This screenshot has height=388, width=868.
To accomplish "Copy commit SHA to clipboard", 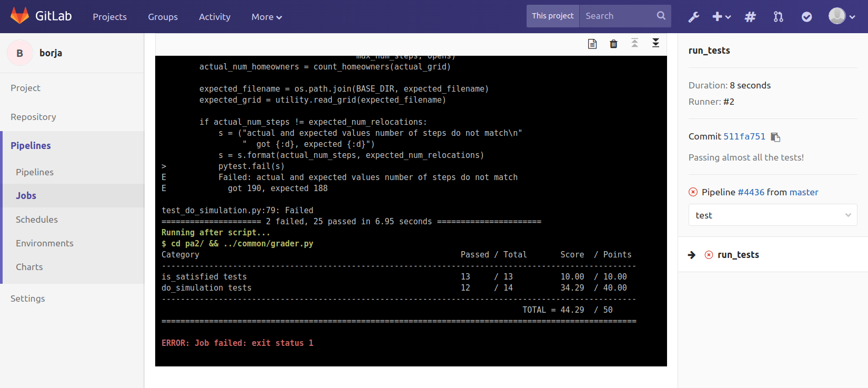I will tap(775, 137).
